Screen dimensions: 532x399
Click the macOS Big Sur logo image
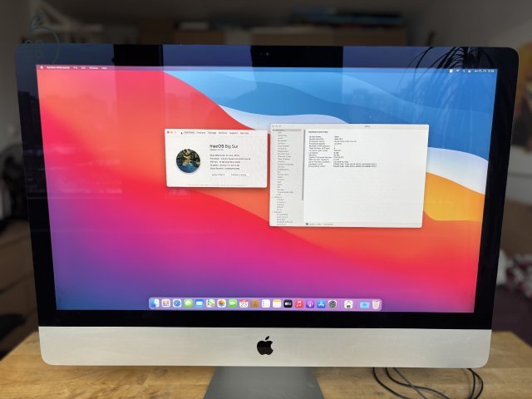(189, 160)
